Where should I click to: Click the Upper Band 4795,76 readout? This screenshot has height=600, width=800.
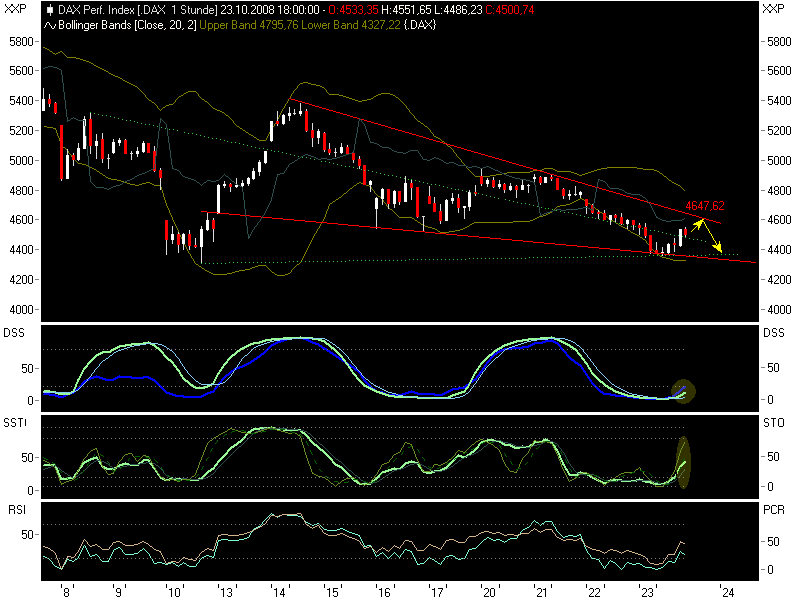(x=248, y=25)
